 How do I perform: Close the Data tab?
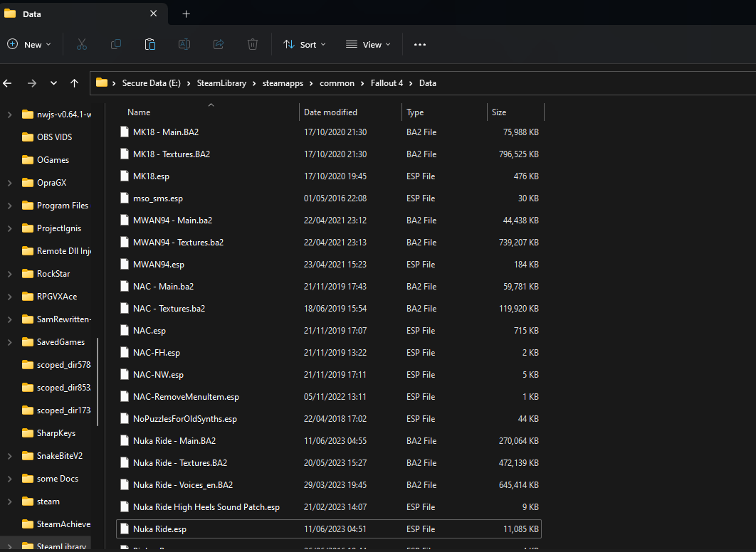(153, 14)
